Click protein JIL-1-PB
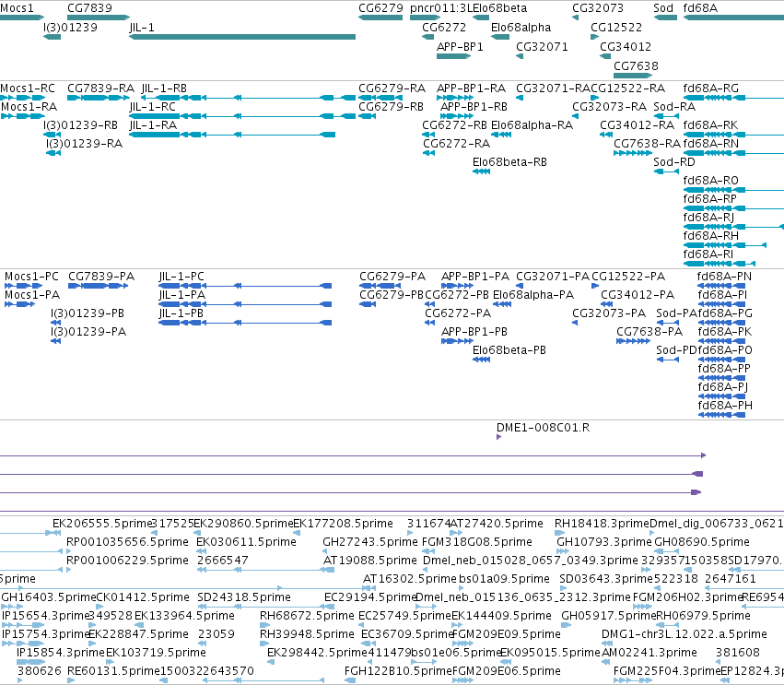This screenshot has height=685, width=784. point(245,323)
